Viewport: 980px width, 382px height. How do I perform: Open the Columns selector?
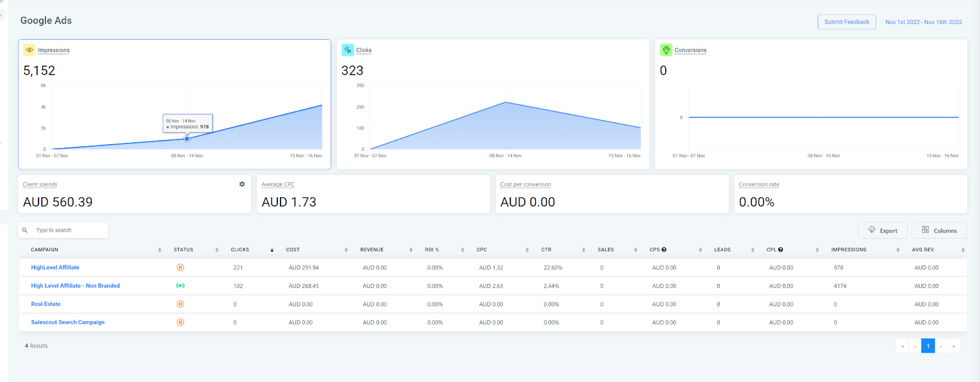(939, 231)
